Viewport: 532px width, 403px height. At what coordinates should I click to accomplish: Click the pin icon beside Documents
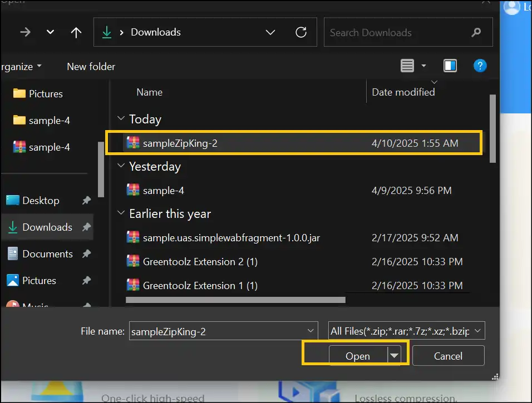(x=86, y=254)
